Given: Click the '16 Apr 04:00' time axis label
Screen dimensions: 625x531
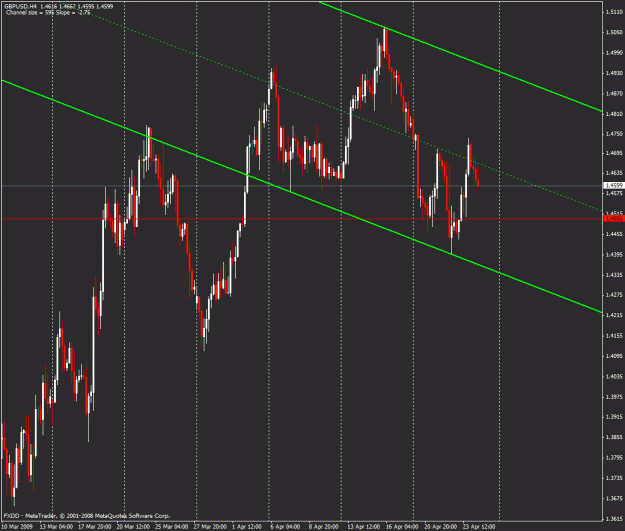Looking at the screenshot, I should [x=402, y=527].
